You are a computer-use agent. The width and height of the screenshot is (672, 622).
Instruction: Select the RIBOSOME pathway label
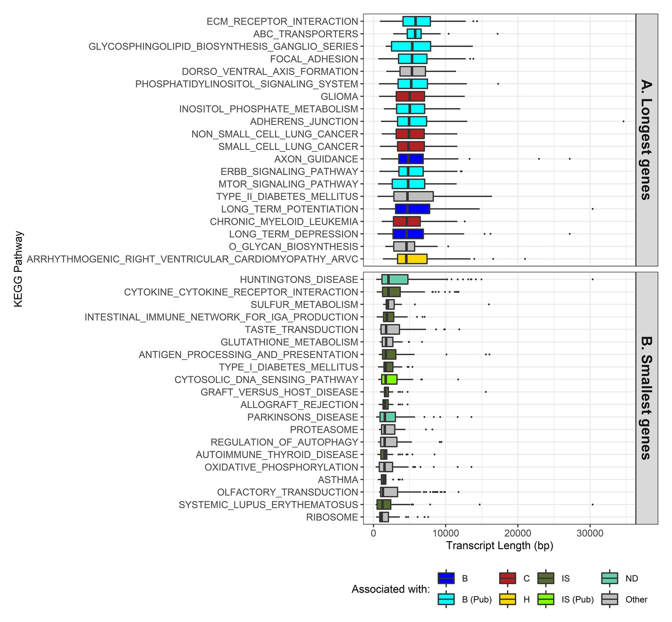(332, 518)
